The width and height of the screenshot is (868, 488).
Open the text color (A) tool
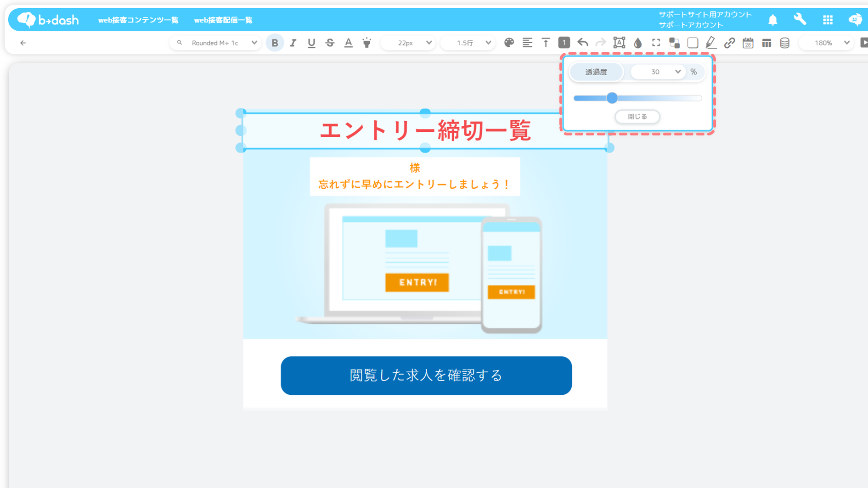click(x=349, y=43)
